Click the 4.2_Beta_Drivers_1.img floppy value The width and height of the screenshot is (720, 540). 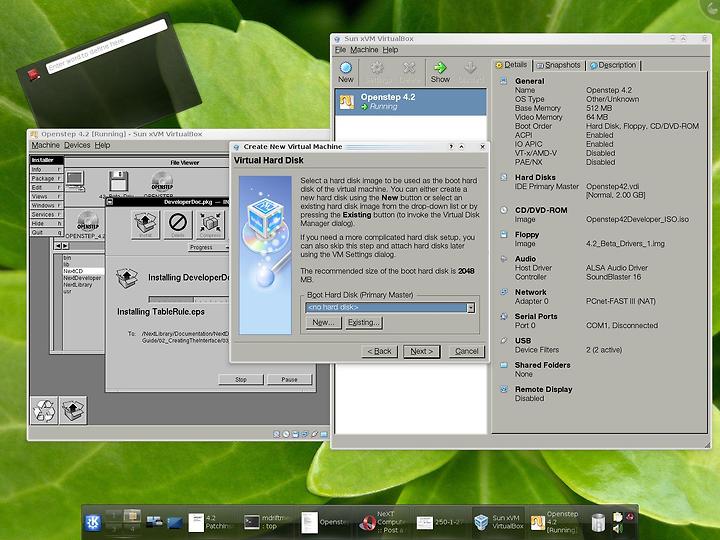(625, 244)
